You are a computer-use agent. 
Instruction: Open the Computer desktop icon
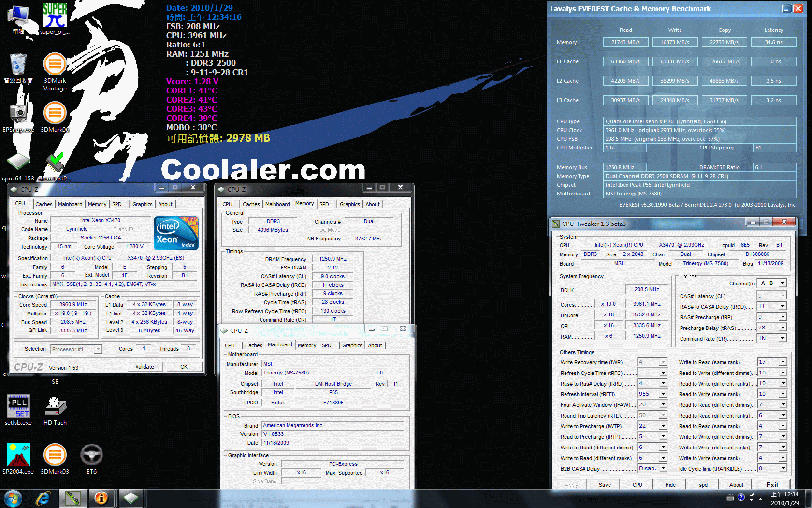tap(18, 19)
